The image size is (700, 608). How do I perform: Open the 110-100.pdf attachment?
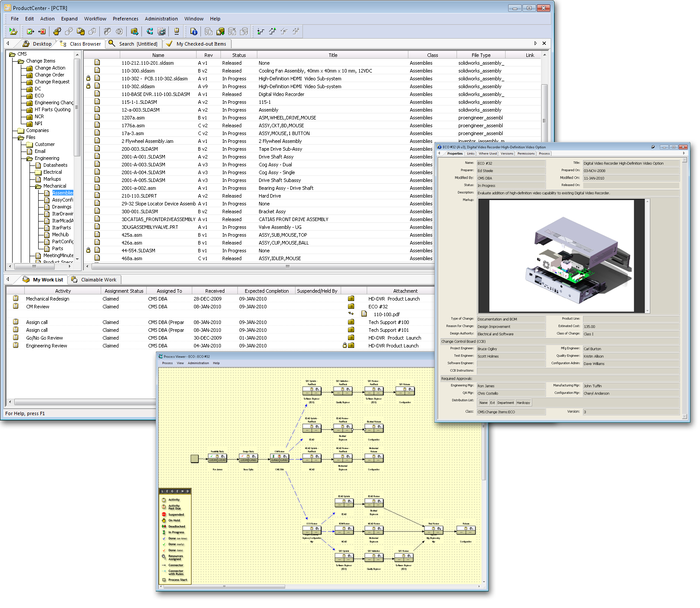click(386, 314)
